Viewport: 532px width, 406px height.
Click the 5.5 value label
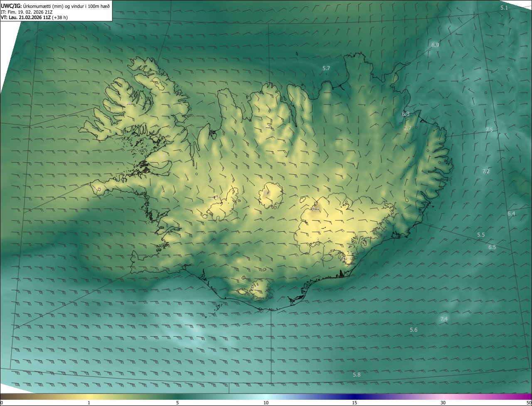[481, 235]
